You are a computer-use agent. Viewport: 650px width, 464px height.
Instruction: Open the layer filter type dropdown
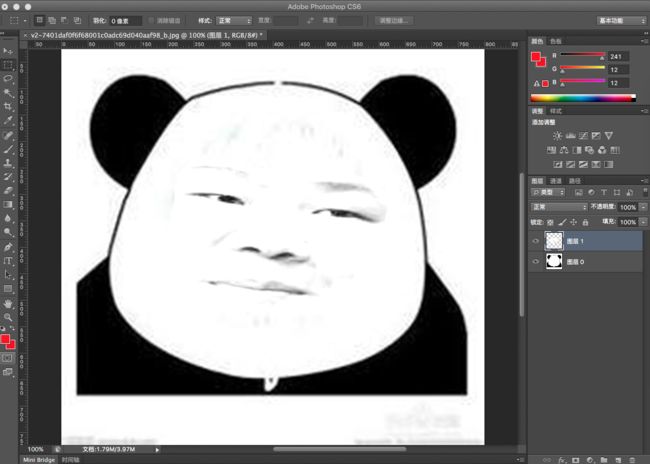coord(548,192)
